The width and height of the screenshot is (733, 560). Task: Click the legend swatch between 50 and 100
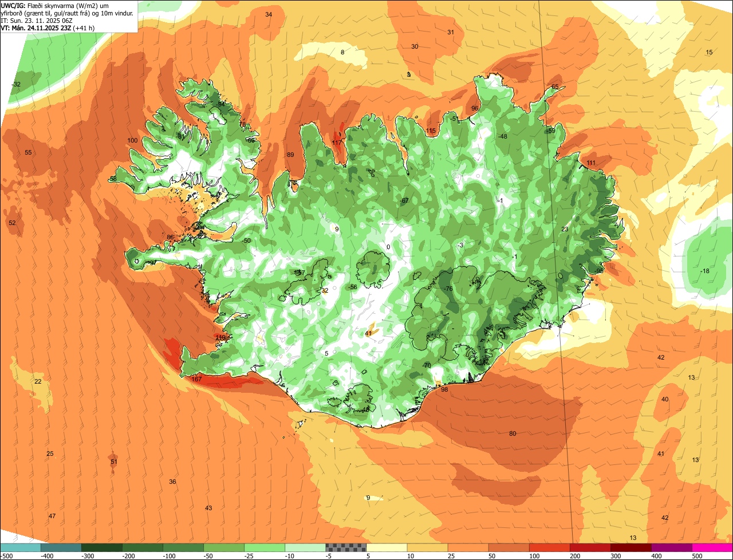[x=509, y=547]
